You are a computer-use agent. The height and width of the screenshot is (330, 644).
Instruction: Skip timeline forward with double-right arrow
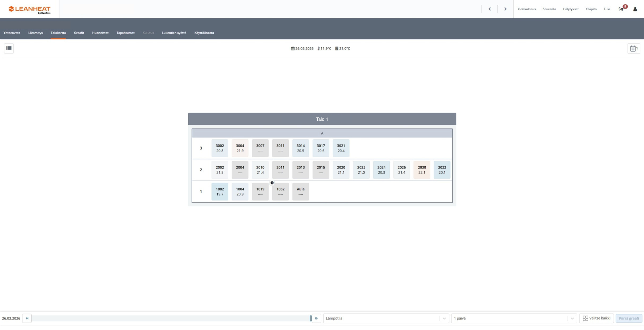click(316, 318)
